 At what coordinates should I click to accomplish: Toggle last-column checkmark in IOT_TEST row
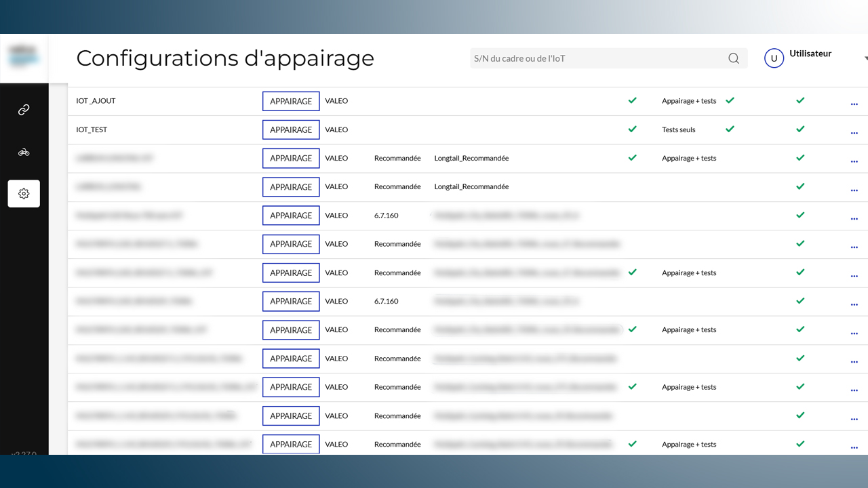[800, 129]
